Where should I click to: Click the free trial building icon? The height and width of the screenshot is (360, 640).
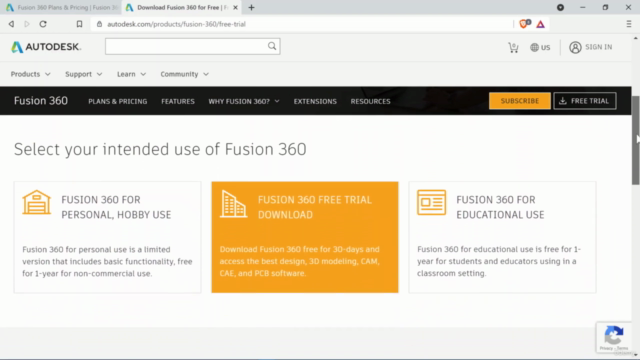click(233, 204)
